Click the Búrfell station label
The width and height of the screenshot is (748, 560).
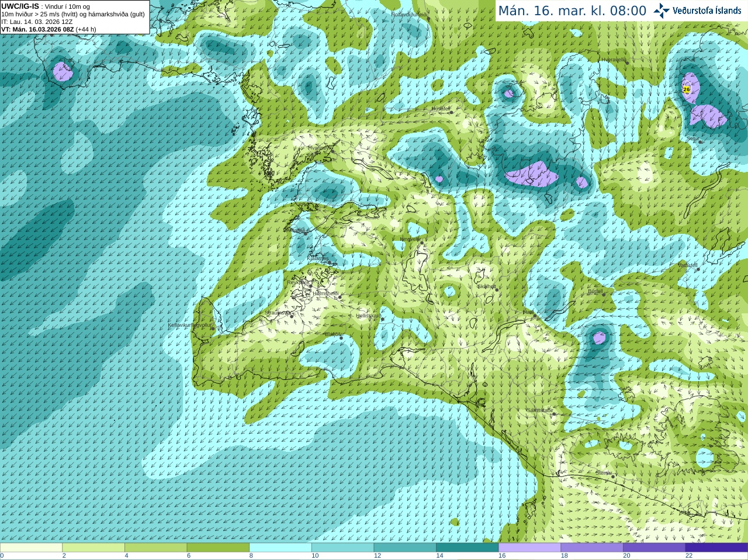click(595, 291)
